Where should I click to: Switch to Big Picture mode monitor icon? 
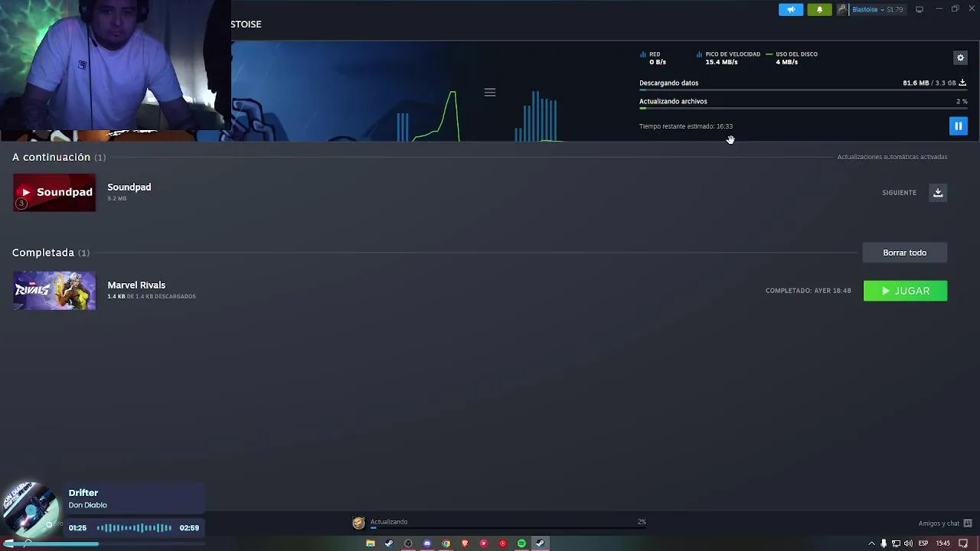point(920,9)
